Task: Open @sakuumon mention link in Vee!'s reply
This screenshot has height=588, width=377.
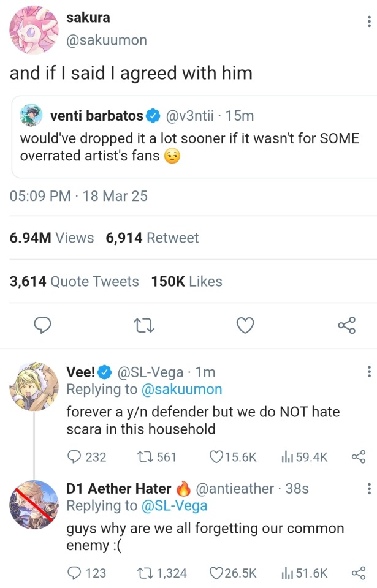Action: pos(181,390)
